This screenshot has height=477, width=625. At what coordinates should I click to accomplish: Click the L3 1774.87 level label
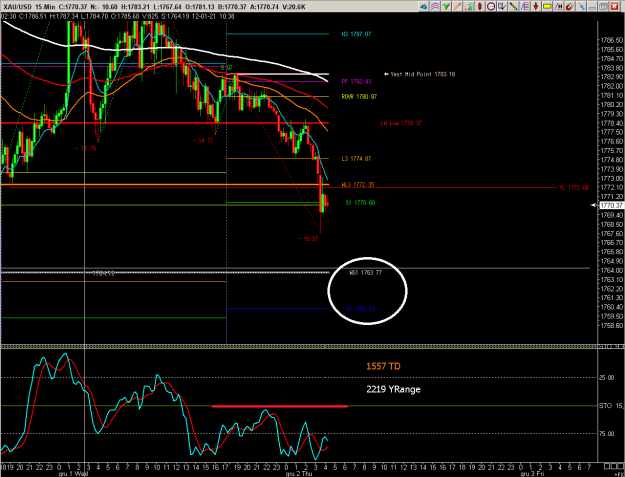point(356,159)
